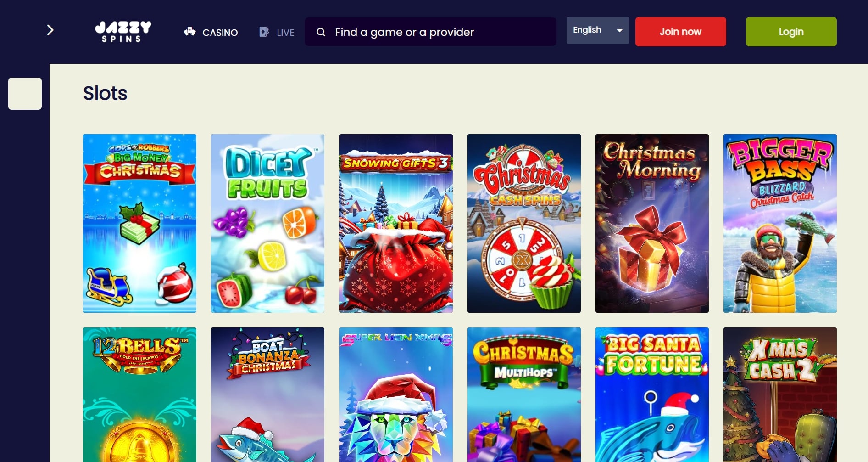Screen dimensions: 868x462
Task: Click the live cards icon
Action: [x=264, y=32]
